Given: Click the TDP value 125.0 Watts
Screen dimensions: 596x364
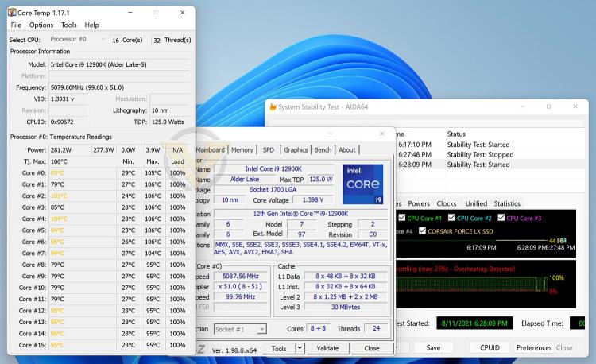Looking at the screenshot, I should click(169, 122).
